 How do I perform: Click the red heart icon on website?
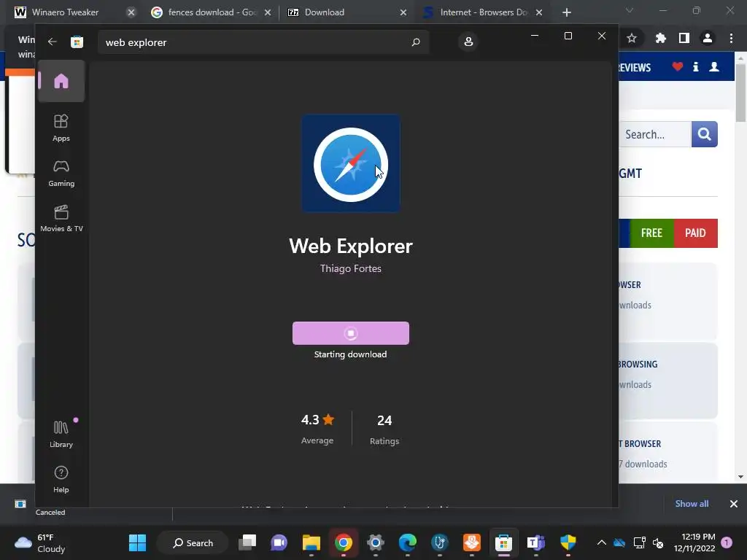tap(678, 66)
